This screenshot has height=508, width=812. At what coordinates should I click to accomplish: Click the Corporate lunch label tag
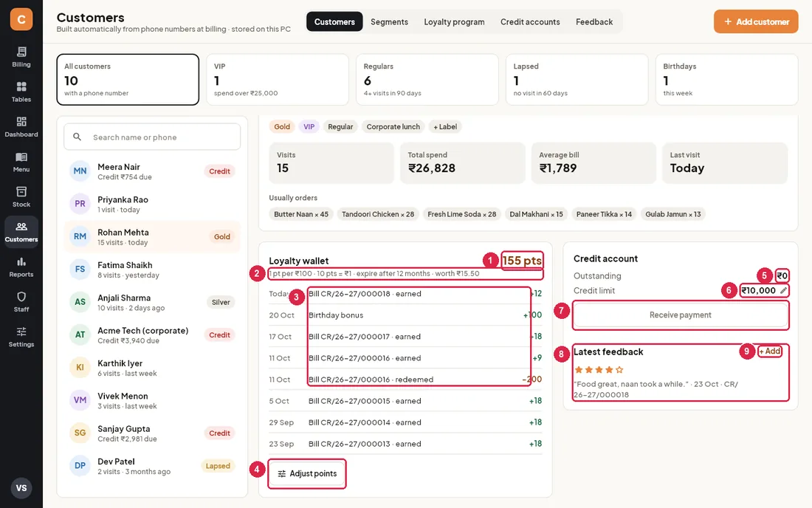393,126
